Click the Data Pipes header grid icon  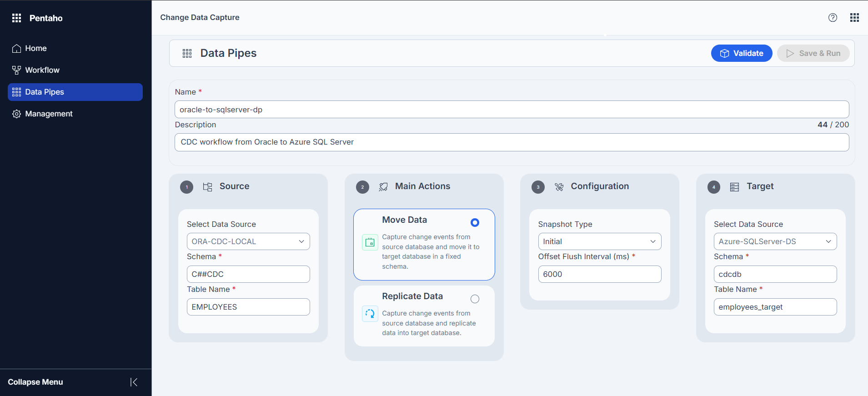point(187,53)
